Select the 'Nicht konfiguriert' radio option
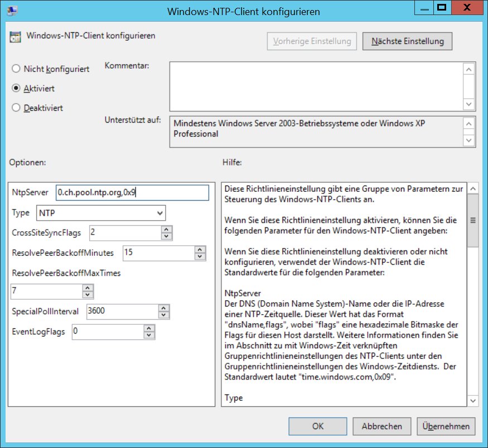This screenshot has width=488, height=448. pyautogui.click(x=16, y=69)
